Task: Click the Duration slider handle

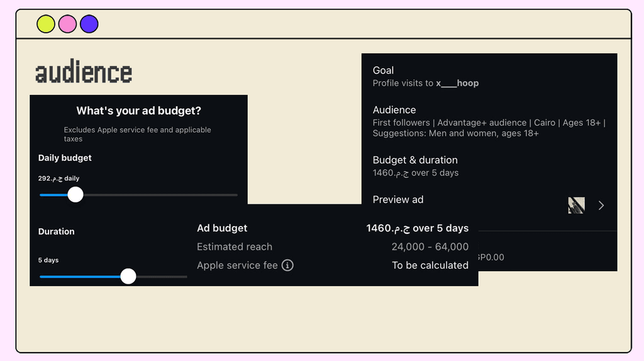Action: click(x=128, y=276)
